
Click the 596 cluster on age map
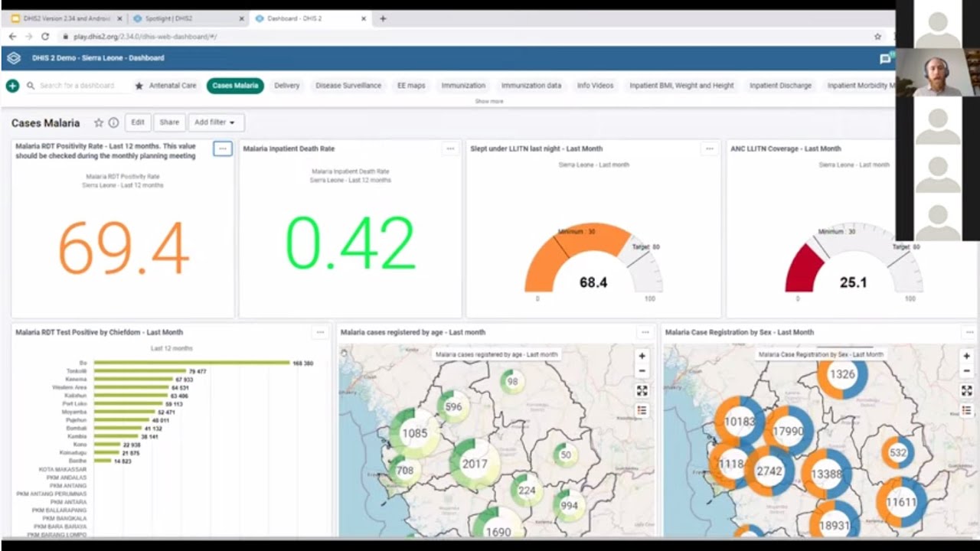(x=453, y=406)
